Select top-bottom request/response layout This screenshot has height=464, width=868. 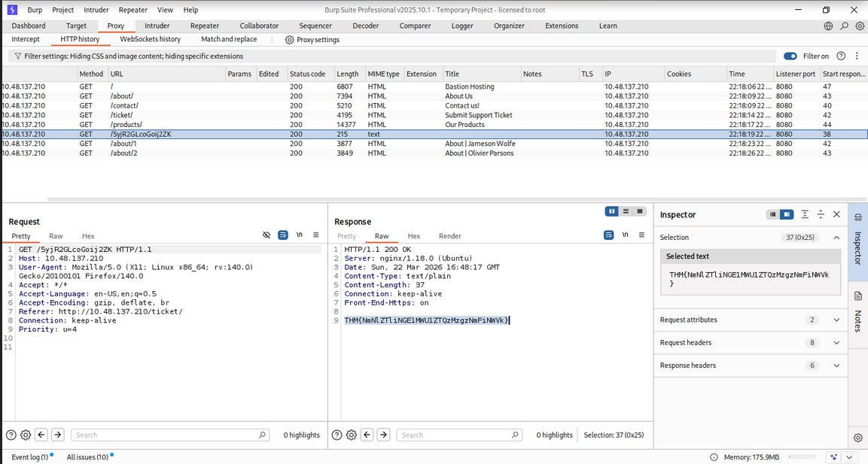tap(626, 211)
